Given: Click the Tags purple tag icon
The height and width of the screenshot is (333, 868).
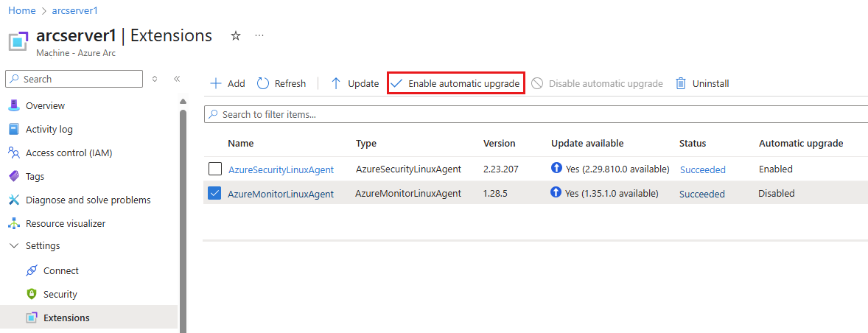Looking at the screenshot, I should 15,177.
